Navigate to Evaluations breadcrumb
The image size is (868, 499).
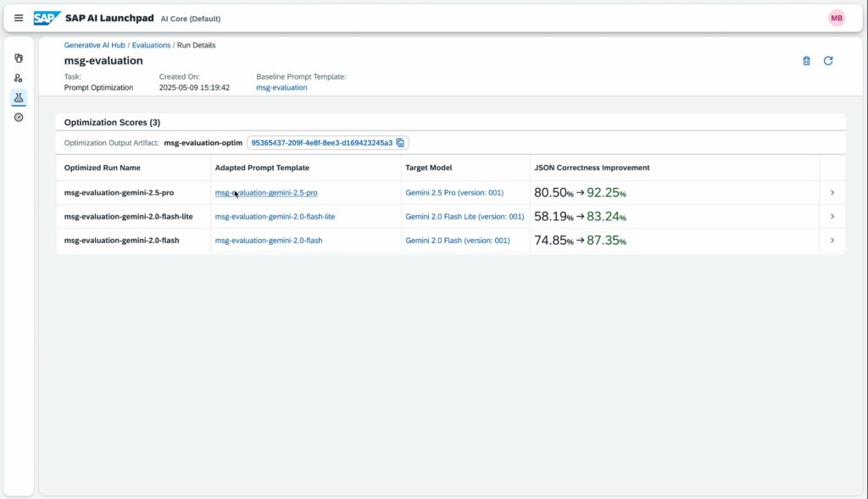click(x=151, y=45)
